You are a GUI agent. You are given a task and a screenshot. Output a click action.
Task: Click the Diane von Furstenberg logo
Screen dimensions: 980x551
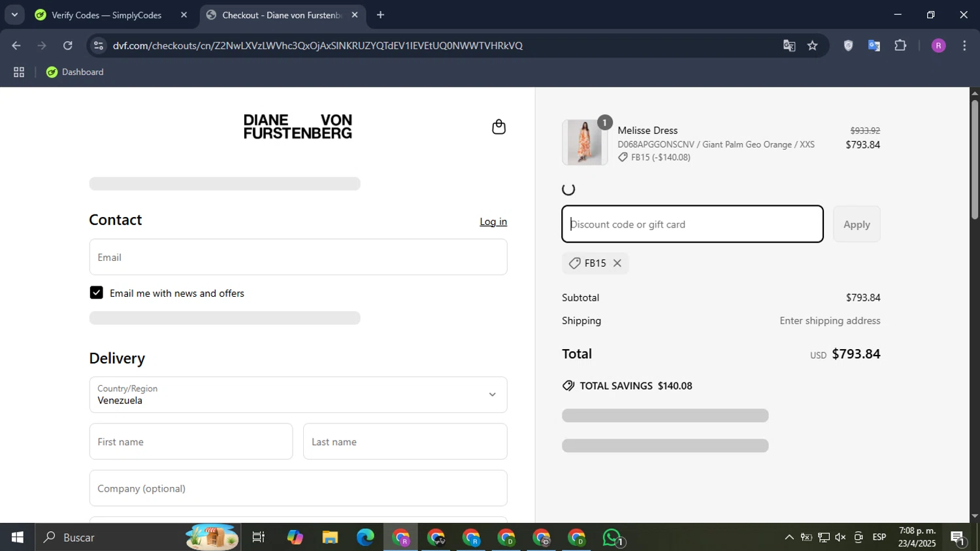tap(298, 126)
